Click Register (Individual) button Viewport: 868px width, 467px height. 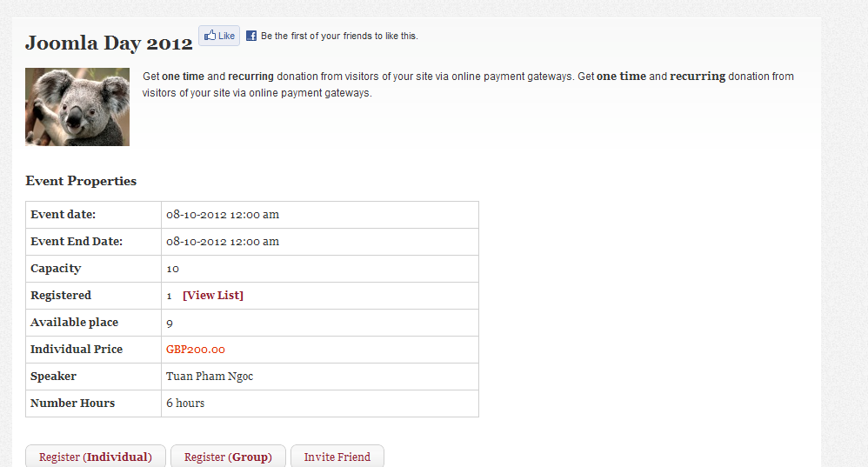pyautogui.click(x=95, y=457)
